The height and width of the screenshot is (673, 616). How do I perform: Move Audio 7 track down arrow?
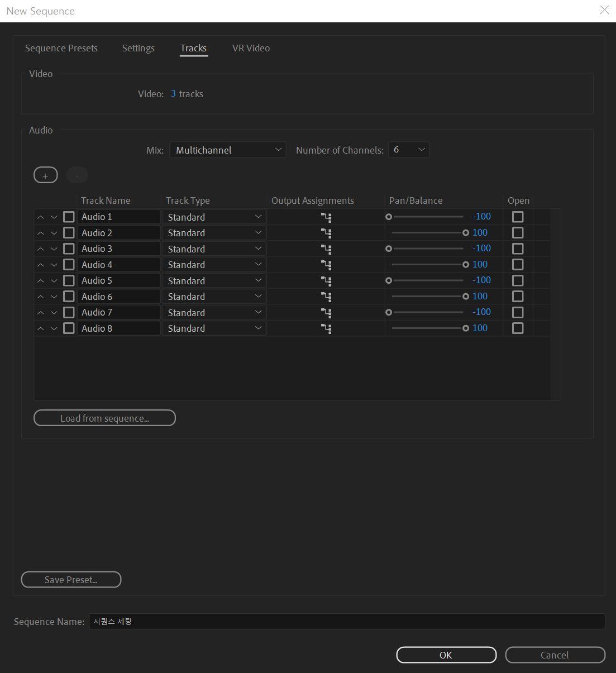click(x=54, y=313)
